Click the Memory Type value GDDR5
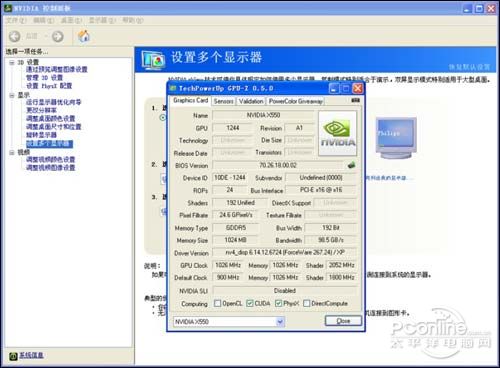The image size is (500, 368). coord(236,228)
